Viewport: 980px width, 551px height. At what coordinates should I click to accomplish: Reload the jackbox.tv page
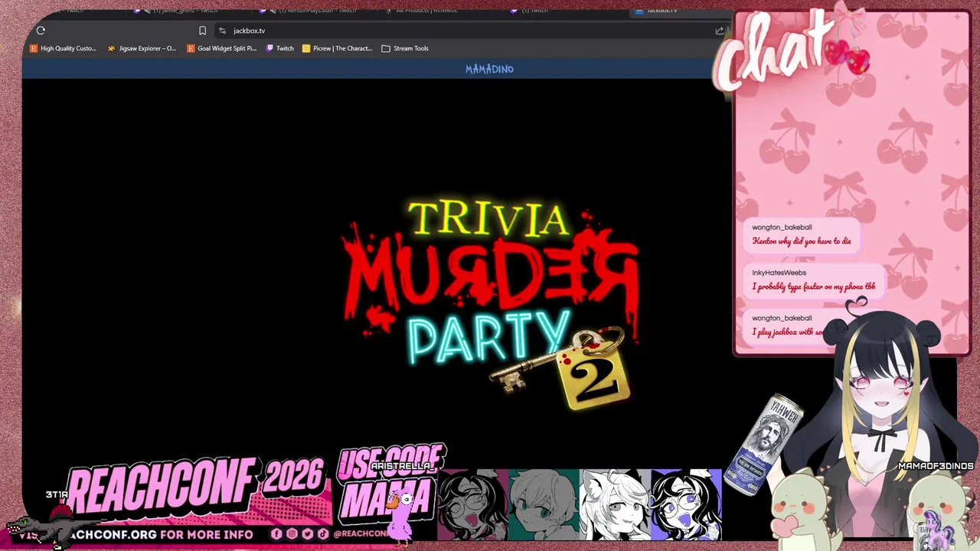(x=41, y=31)
